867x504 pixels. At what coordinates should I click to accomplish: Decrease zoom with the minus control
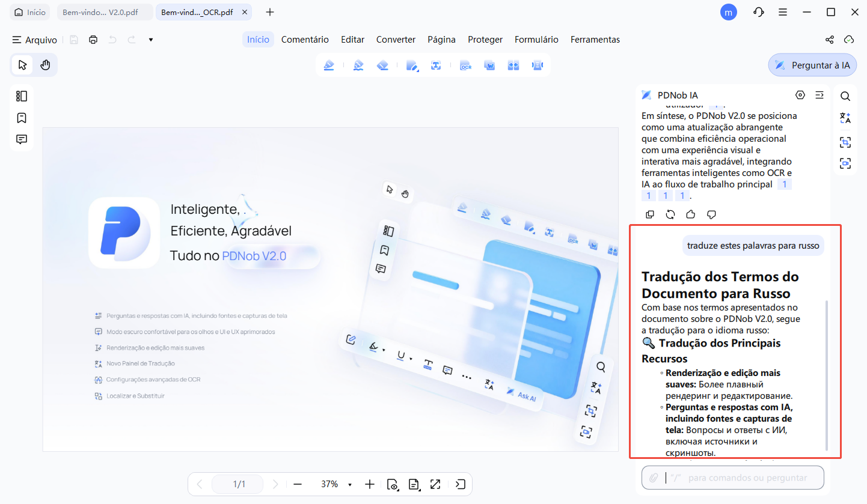(298, 484)
